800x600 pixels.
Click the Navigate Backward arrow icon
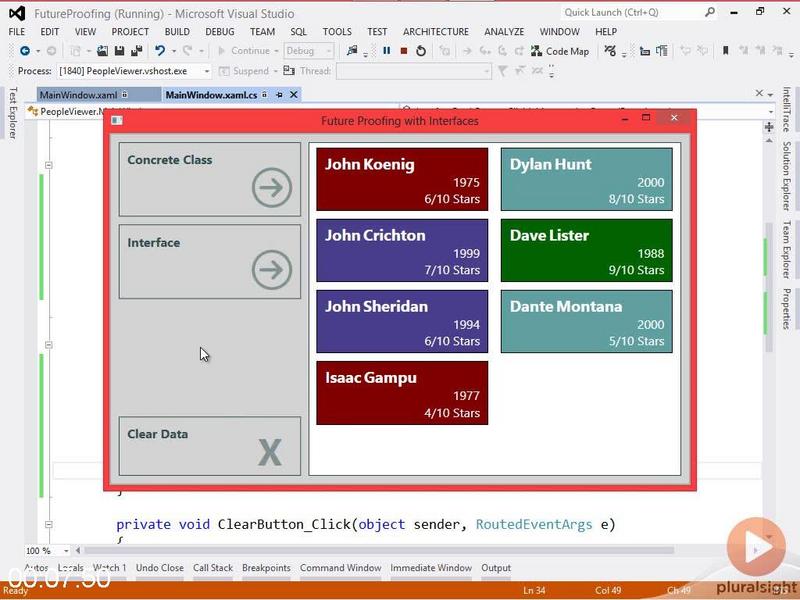pos(24,51)
